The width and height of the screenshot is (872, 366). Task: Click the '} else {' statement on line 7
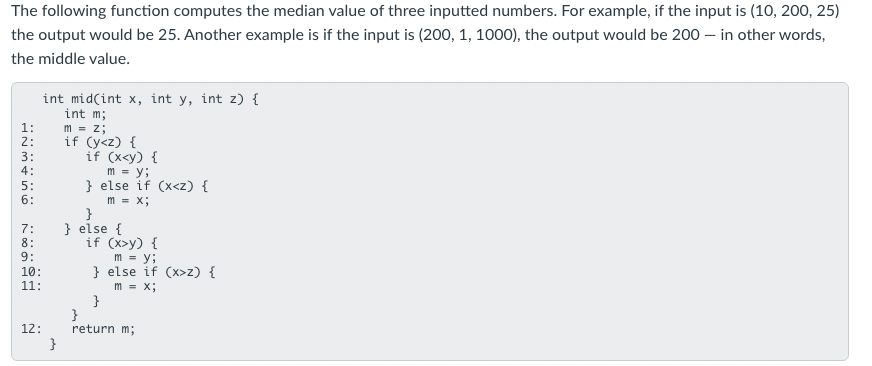pyautogui.click(x=93, y=229)
